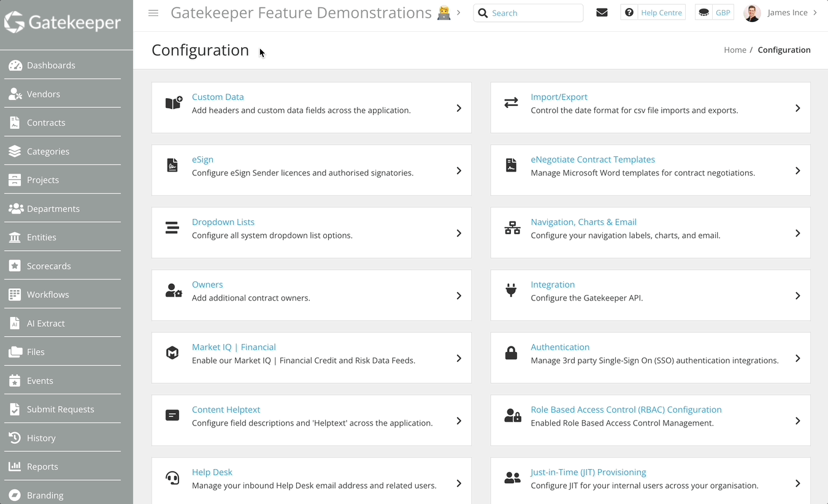The image size is (828, 504).
Task: Click the Files folder icon in the sidebar
Action: (15, 352)
